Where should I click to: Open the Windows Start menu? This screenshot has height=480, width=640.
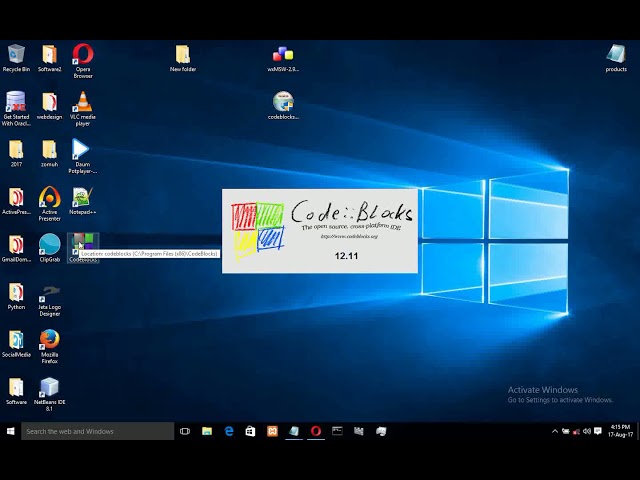[x=11, y=431]
